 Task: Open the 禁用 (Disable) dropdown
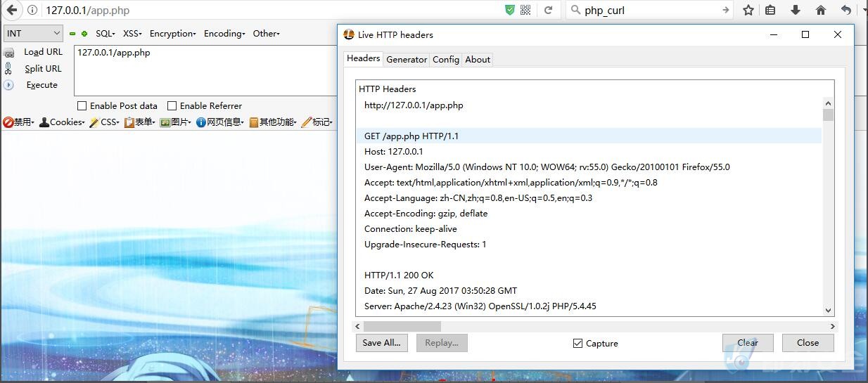pos(18,122)
